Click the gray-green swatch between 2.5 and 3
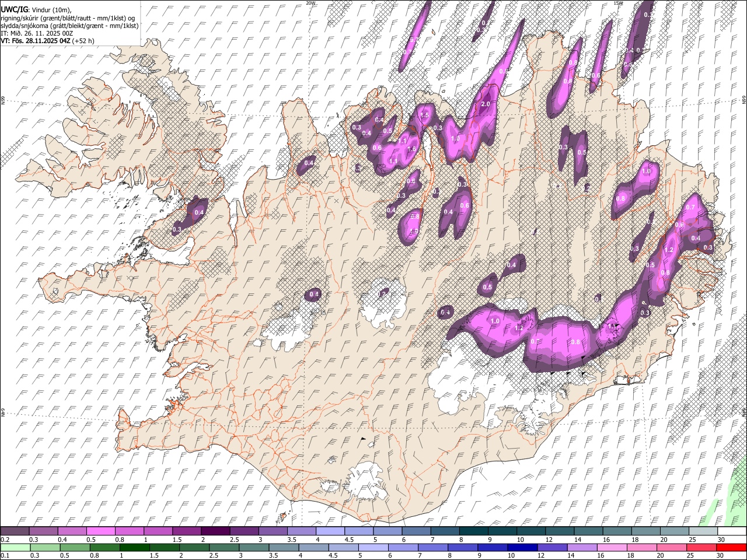Screen dimensions: 747x560 click(x=224, y=547)
